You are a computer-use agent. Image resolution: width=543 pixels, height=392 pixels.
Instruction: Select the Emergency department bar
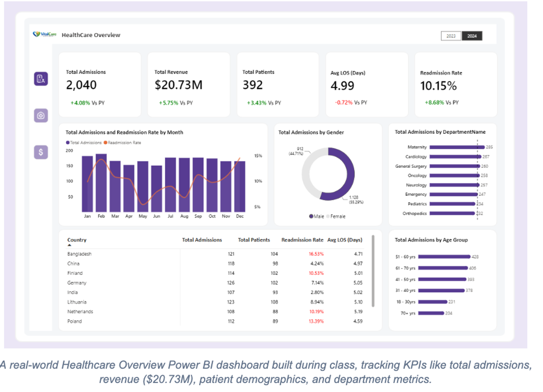point(453,194)
